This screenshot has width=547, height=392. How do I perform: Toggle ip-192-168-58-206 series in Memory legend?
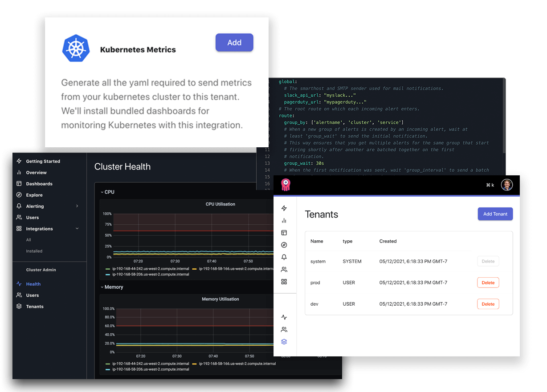click(147, 369)
